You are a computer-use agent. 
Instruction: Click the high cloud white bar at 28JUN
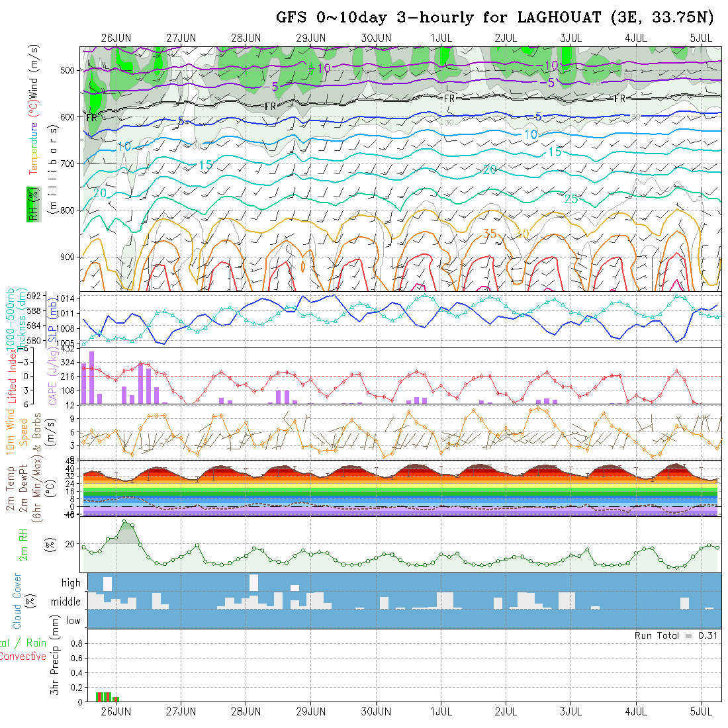[253, 583]
